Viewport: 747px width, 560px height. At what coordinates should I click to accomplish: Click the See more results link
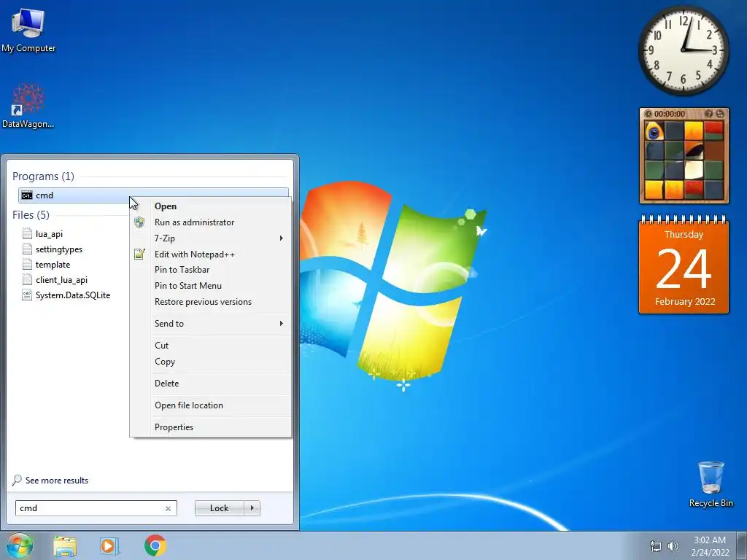point(57,481)
